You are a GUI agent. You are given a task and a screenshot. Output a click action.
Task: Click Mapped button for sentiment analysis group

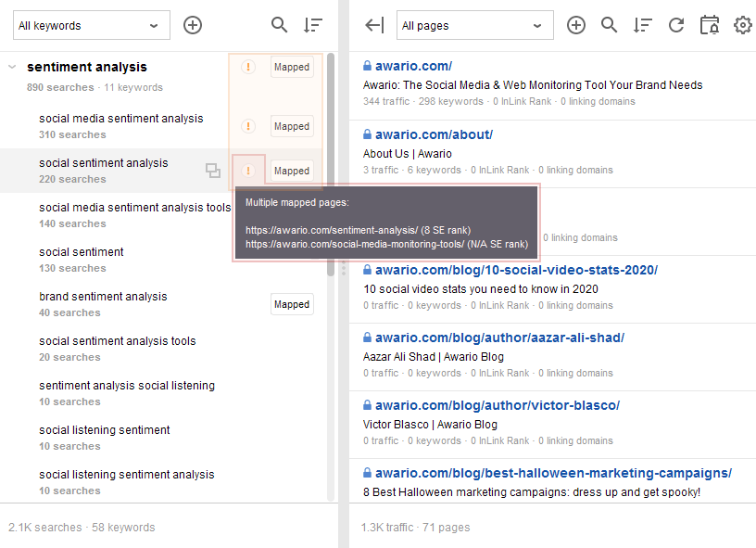click(x=292, y=67)
